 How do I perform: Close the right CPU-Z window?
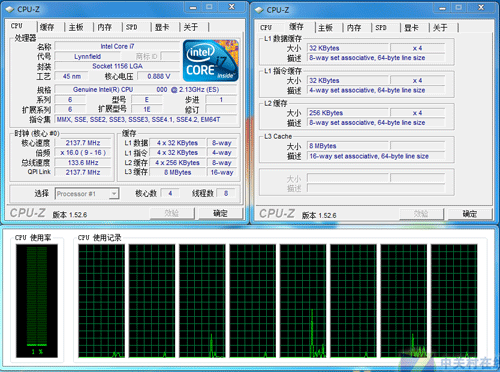(x=481, y=7)
